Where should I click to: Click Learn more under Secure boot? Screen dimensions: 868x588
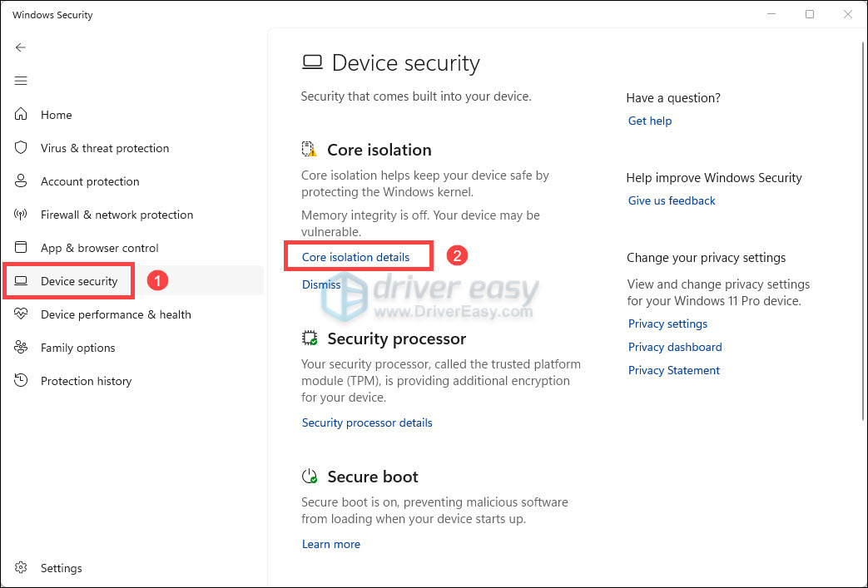(x=331, y=544)
